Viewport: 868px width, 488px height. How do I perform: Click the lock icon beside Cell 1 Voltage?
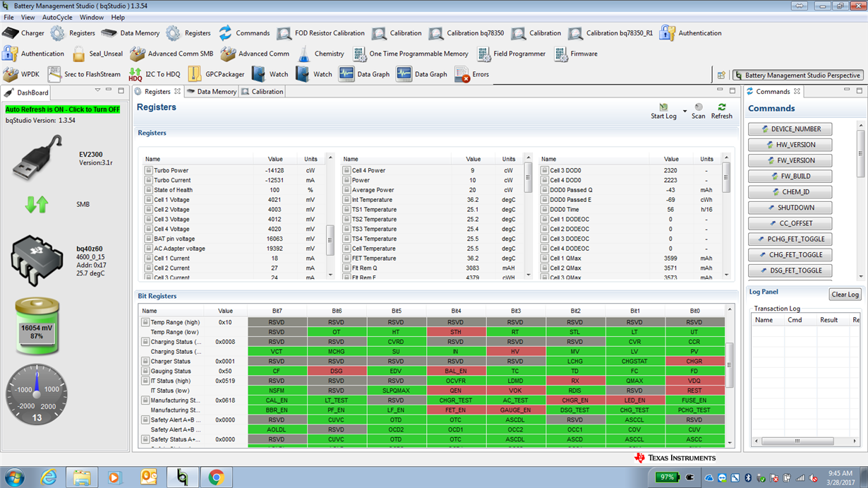[x=148, y=200]
